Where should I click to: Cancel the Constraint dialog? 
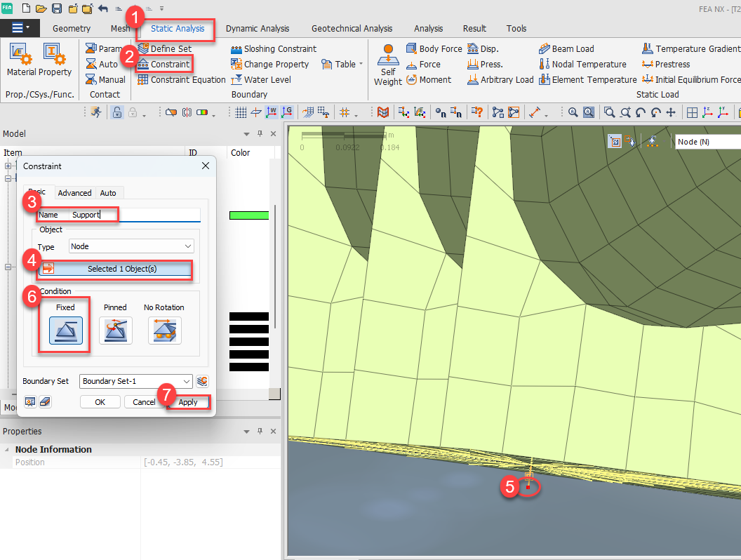(144, 402)
